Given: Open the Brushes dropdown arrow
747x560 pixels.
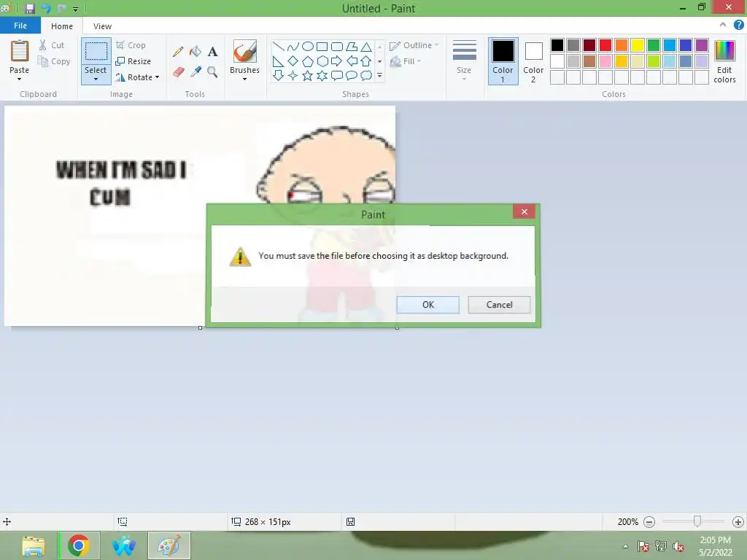Looking at the screenshot, I should point(245,79).
